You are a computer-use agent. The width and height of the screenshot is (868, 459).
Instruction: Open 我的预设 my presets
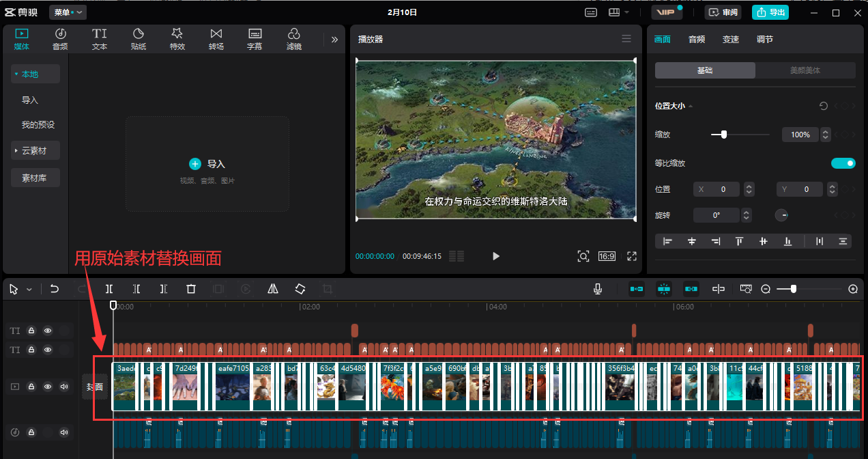[38, 125]
